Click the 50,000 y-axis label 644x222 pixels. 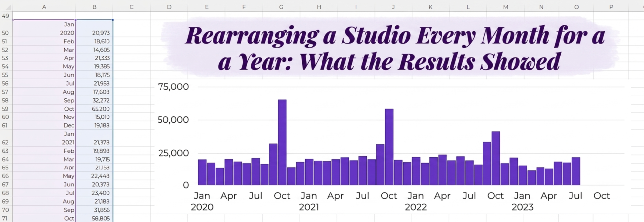point(173,120)
